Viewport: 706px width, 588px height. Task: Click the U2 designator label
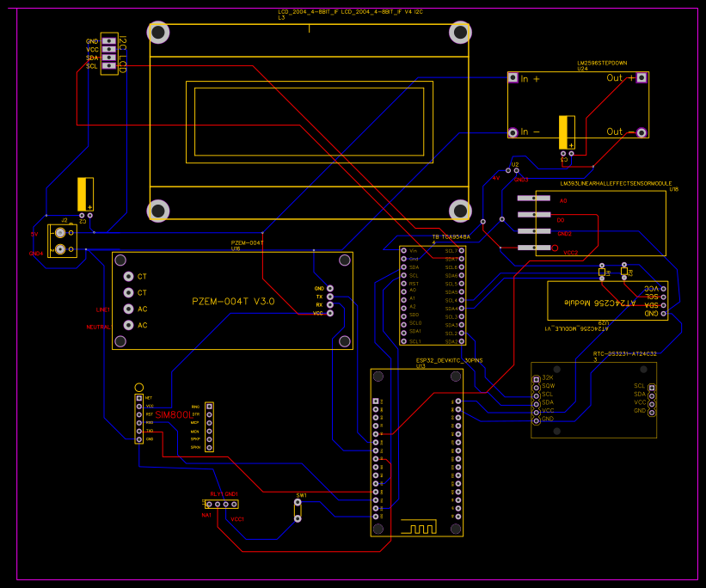tap(515, 164)
